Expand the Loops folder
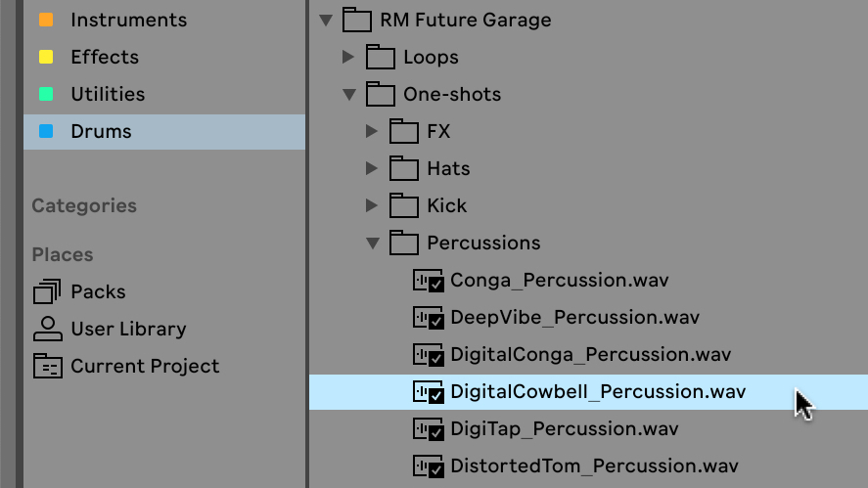Screen dimensions: 868x488 tap(348, 57)
